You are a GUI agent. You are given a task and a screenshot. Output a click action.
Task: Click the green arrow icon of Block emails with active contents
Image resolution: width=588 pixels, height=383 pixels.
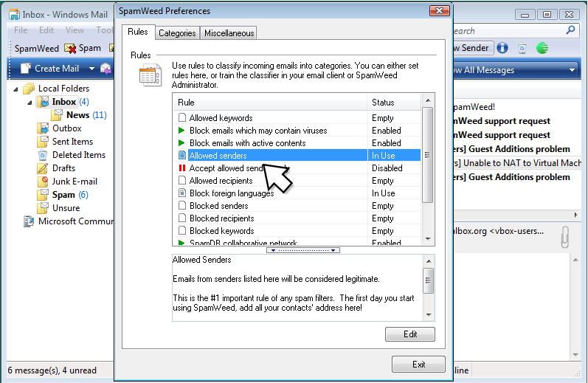pyautogui.click(x=181, y=143)
